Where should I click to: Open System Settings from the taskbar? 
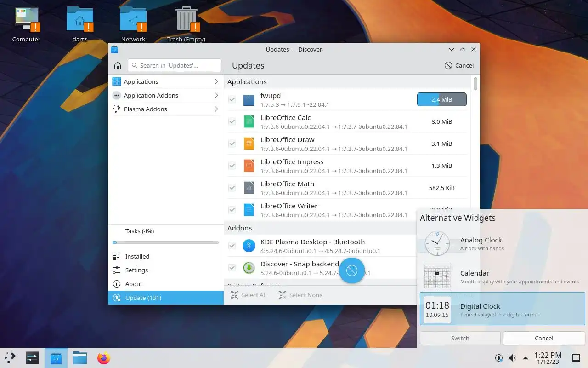point(32,358)
